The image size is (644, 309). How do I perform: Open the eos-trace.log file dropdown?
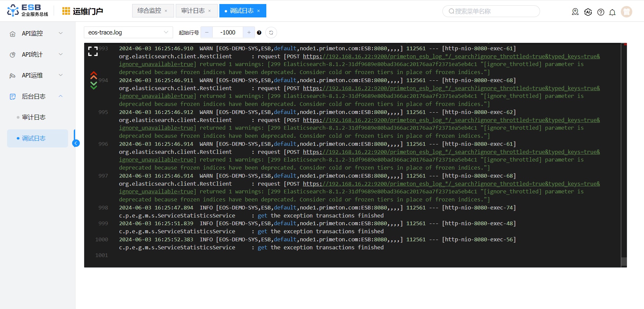point(128,33)
